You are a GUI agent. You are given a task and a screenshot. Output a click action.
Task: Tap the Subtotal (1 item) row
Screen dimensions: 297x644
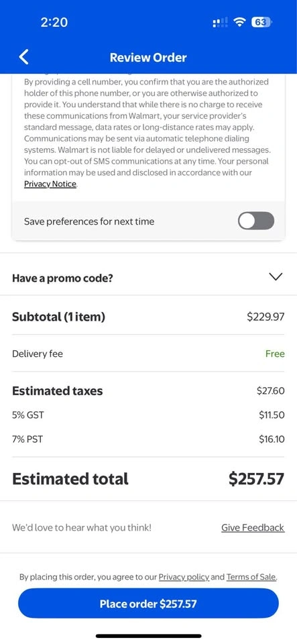[149, 317]
